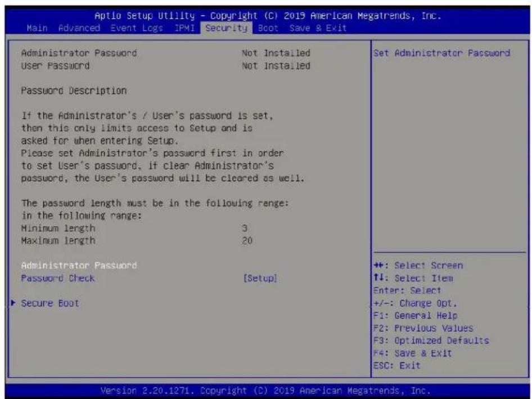Image resolution: width=532 pixels, height=399 pixels.
Task: Click the Select Item key hint
Action: tap(413, 278)
